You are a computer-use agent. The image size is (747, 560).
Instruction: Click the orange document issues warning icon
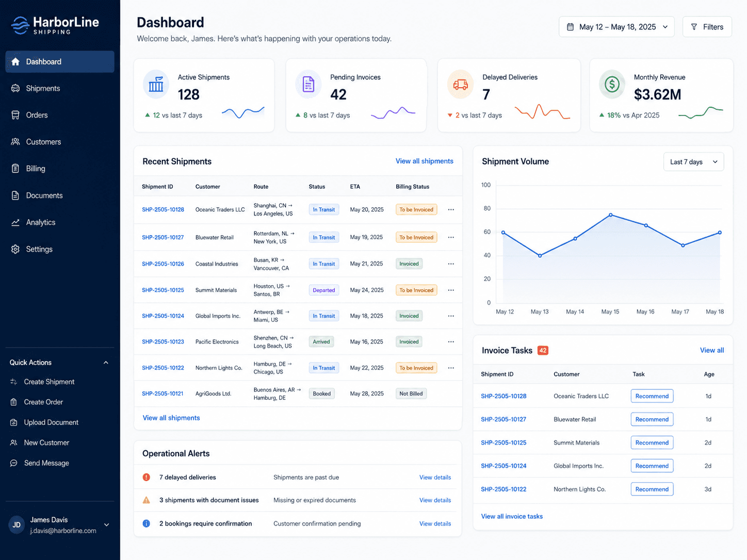point(147,500)
